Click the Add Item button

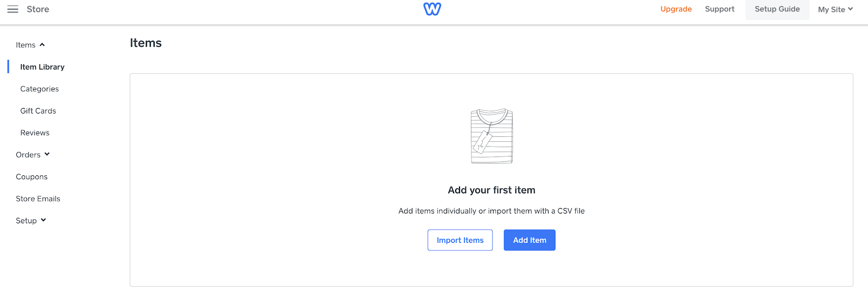(529, 240)
